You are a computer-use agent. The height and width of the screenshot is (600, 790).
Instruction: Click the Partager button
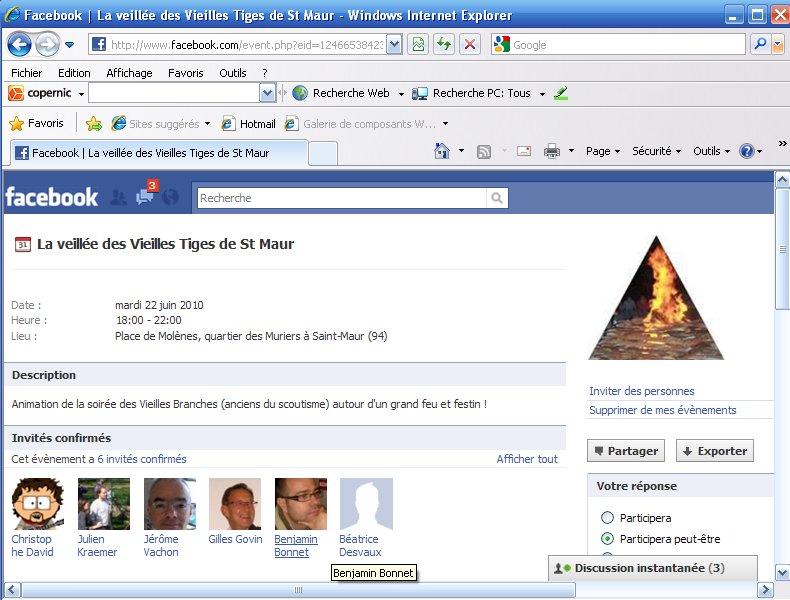tap(626, 451)
